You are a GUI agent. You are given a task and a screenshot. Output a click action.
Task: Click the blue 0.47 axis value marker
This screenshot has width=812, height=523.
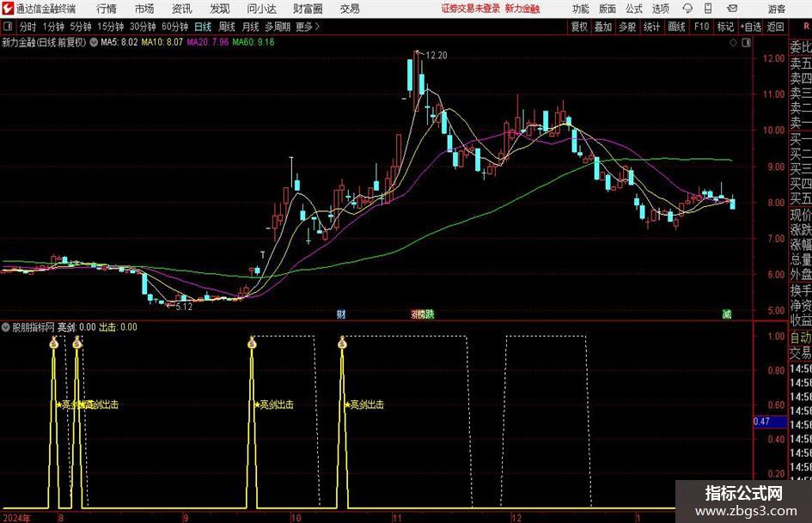[769, 422]
